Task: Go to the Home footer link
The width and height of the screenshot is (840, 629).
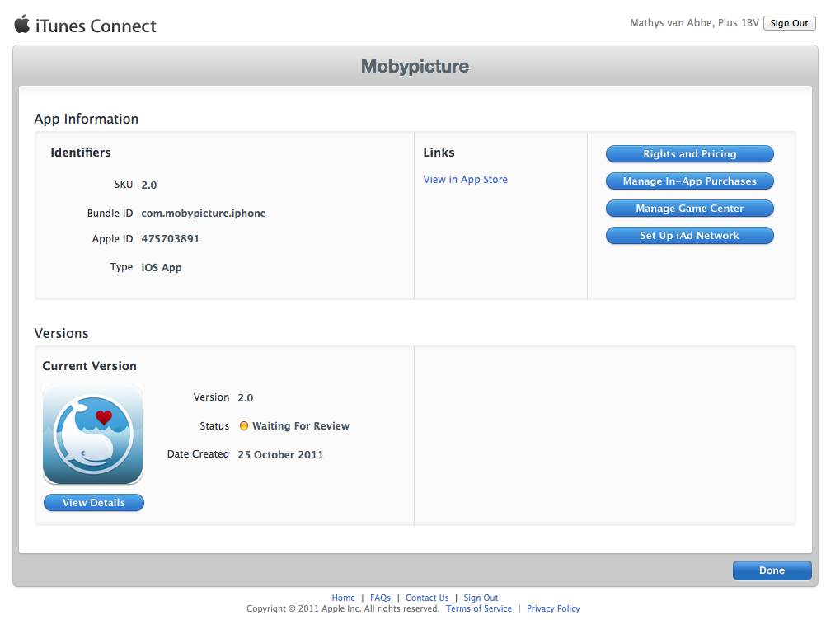Action: click(343, 598)
